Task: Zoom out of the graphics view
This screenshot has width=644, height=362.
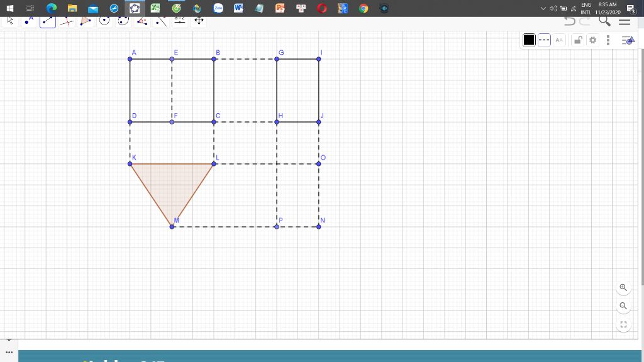Action: (623, 306)
